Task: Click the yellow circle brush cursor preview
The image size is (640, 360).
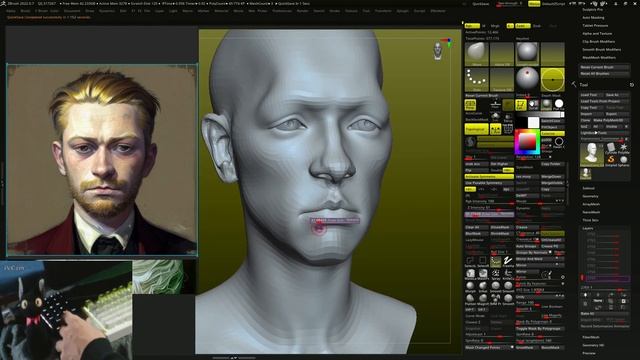Action: [x=553, y=80]
